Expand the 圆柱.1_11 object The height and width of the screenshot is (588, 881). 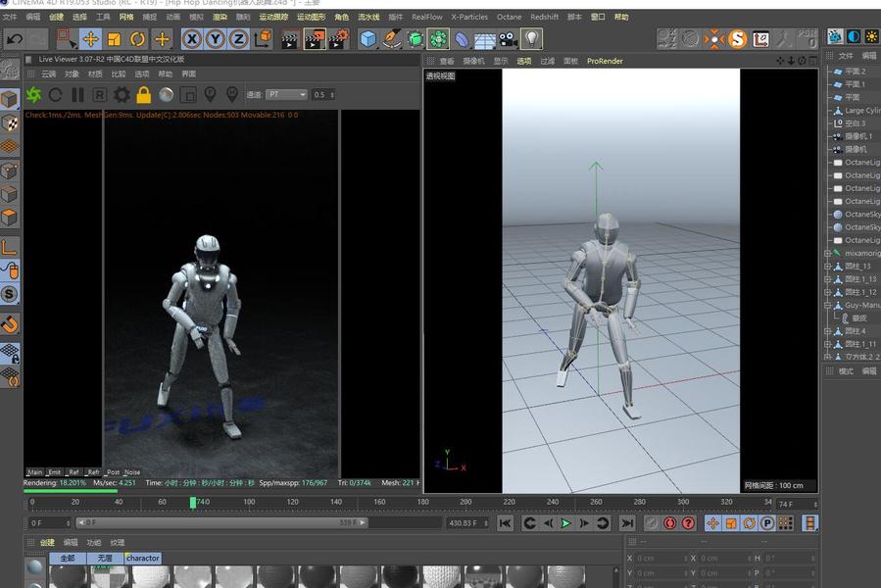[828, 344]
